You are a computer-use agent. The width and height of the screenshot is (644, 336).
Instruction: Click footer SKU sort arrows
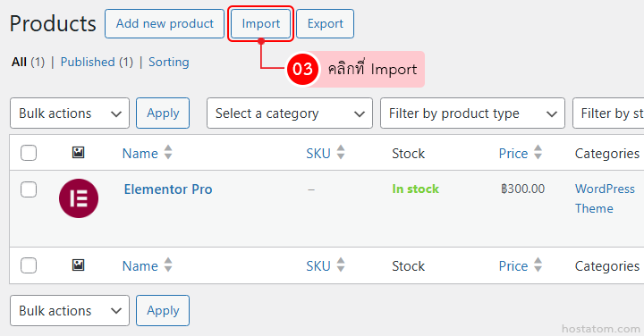pos(341,265)
